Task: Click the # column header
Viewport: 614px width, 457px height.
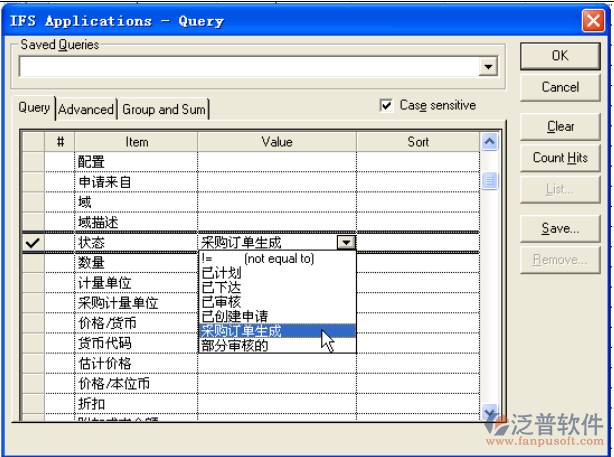Action: (60, 142)
